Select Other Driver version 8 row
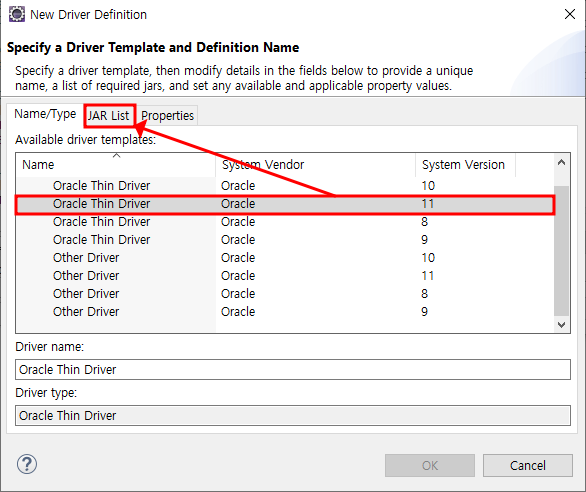Viewport: 586px width, 492px height. (285, 293)
